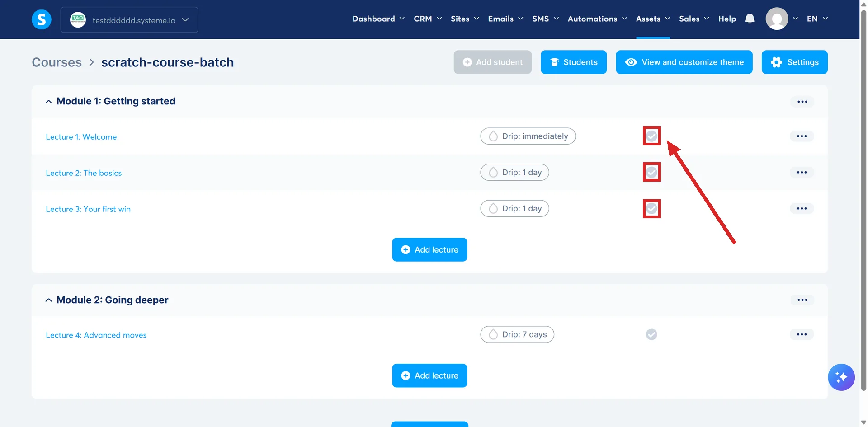The image size is (868, 427).
Task: Open Lecture 4: Advanced moves
Action: [96, 335]
